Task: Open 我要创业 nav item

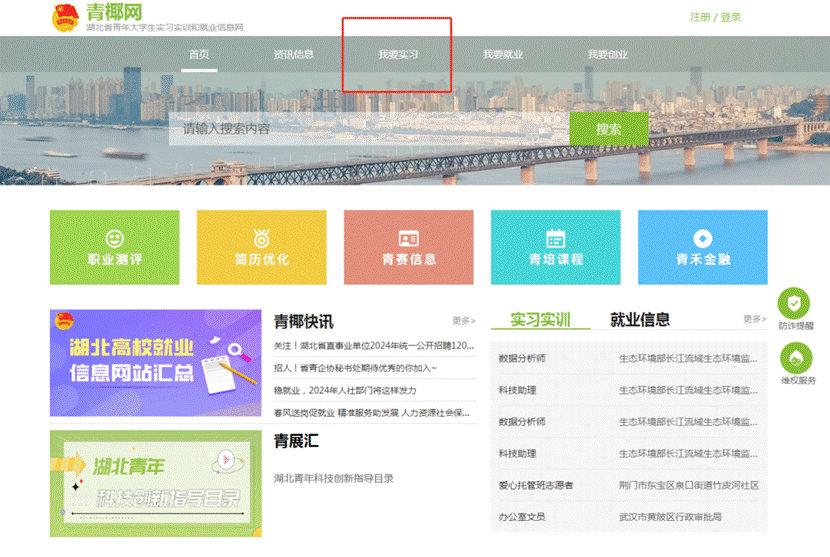Action: [x=608, y=54]
